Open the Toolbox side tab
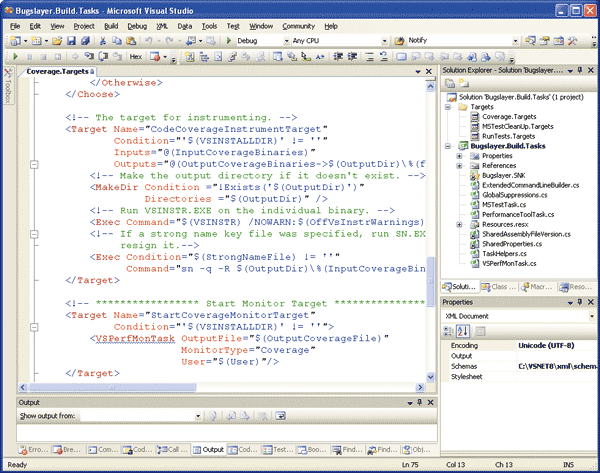 coord(8,86)
